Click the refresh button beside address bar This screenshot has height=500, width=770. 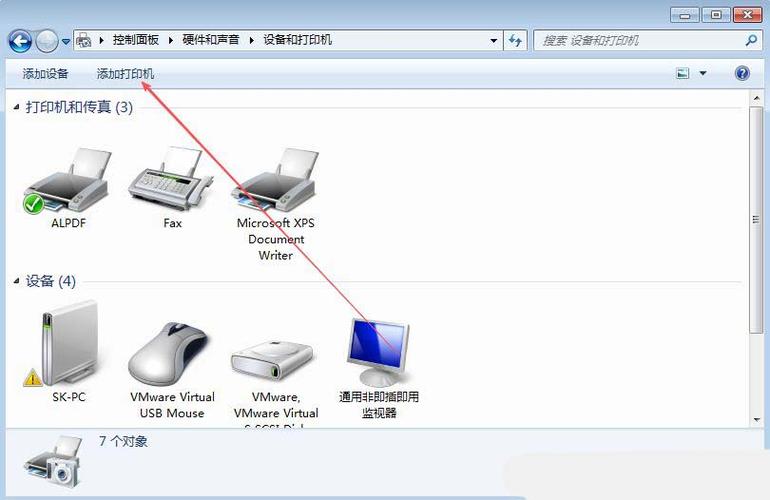(515, 40)
